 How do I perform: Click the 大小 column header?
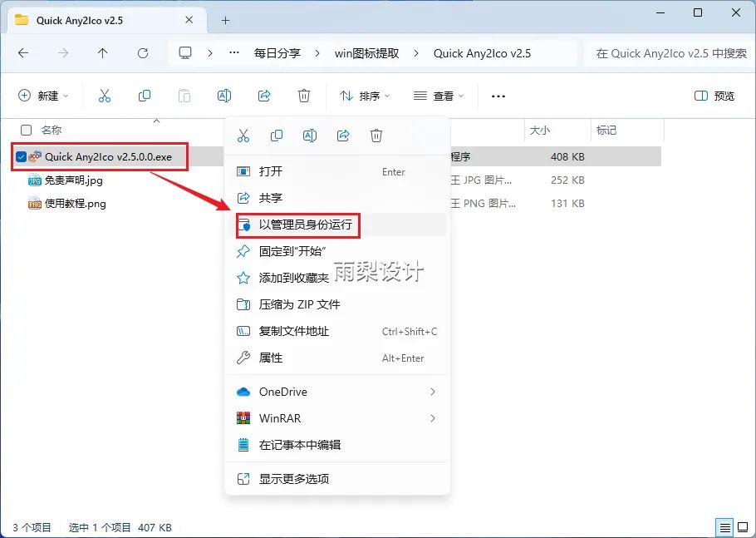click(539, 130)
